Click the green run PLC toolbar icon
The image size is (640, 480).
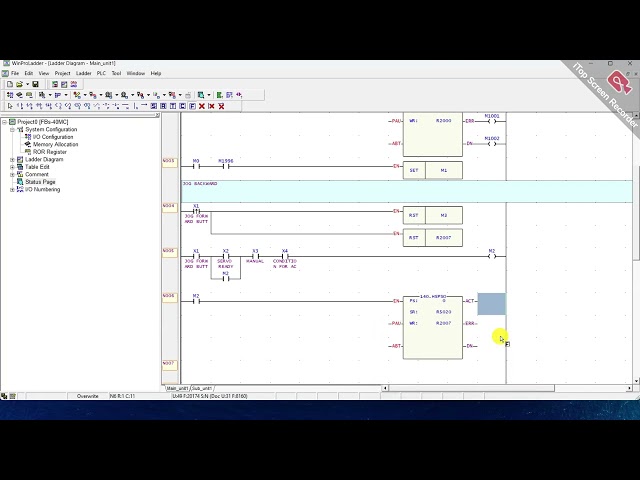coord(220,95)
